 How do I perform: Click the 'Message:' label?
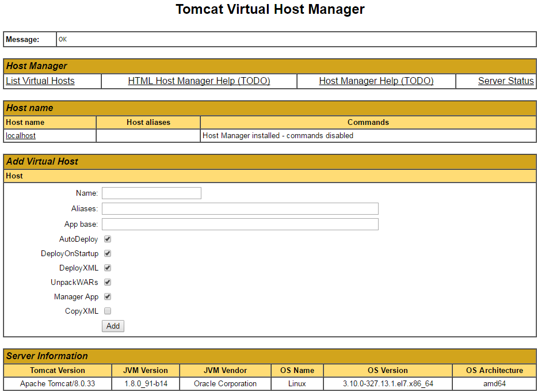(x=22, y=40)
